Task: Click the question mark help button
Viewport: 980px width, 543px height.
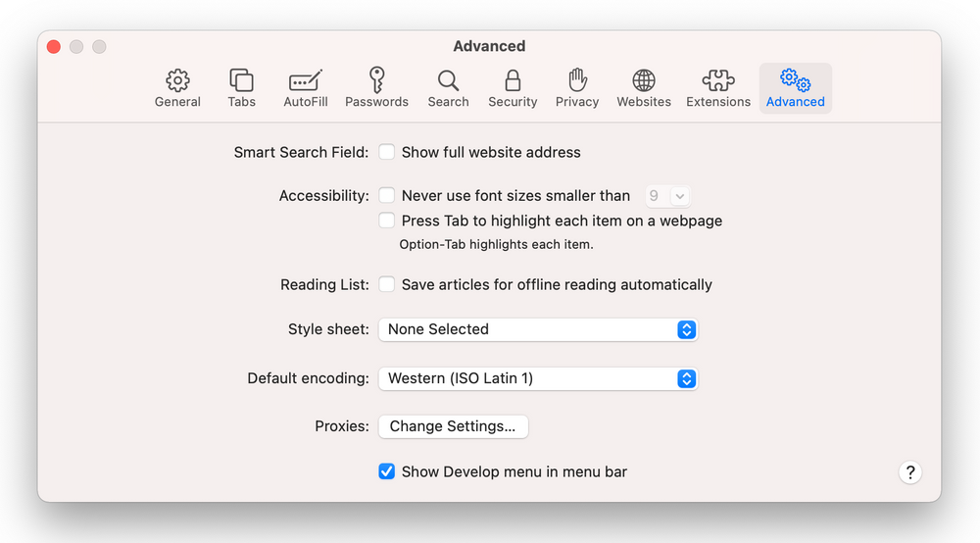Action: [909, 472]
